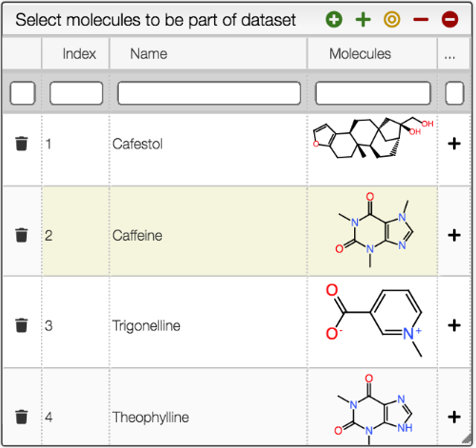Add Cafestol using its plus button

(454, 144)
